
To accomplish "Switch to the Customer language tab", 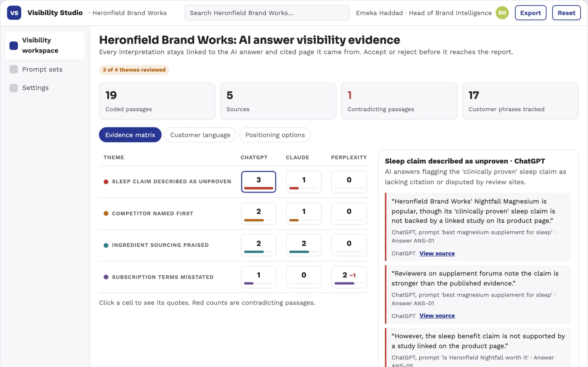I will 200,135.
